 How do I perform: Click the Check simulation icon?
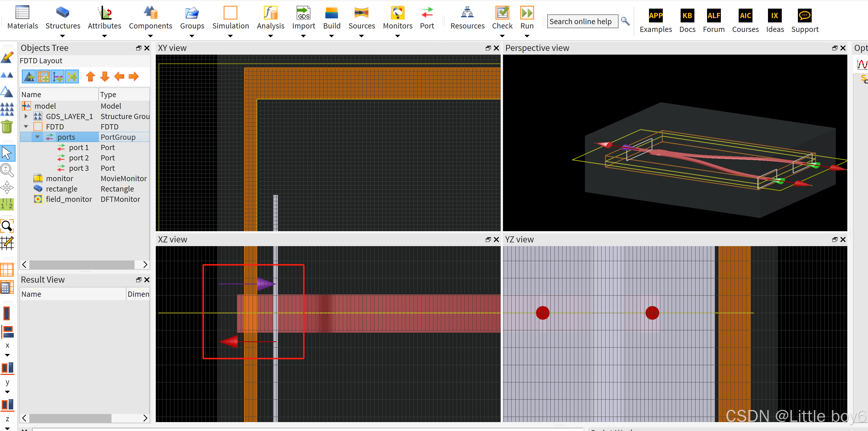point(502,13)
